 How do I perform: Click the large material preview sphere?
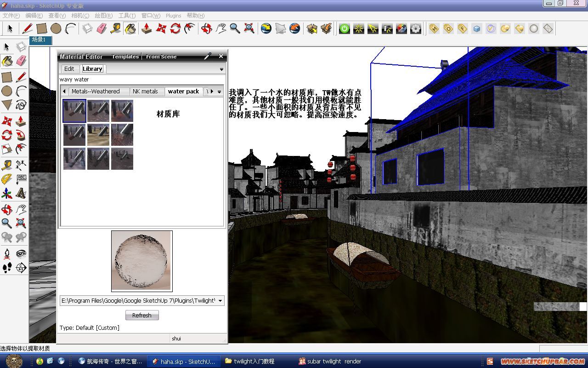(142, 261)
